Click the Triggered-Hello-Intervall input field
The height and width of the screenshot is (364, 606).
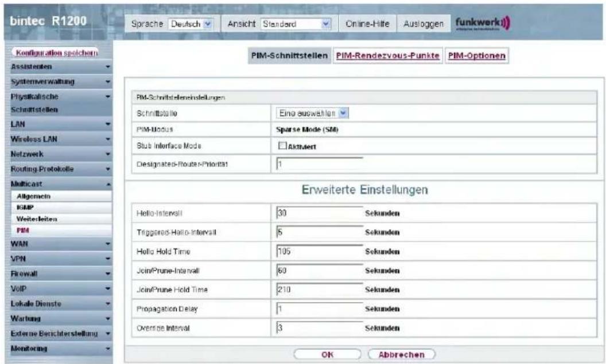320,232
